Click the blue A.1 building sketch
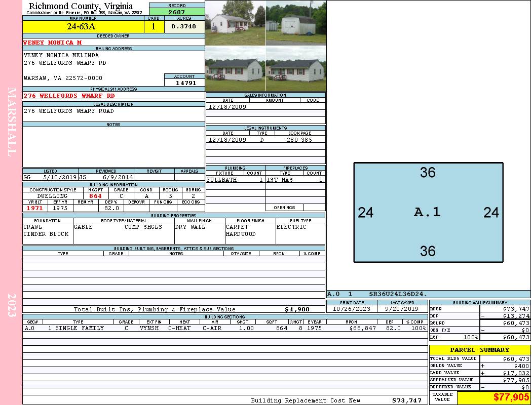This screenshot has height=405, width=532. point(428,213)
